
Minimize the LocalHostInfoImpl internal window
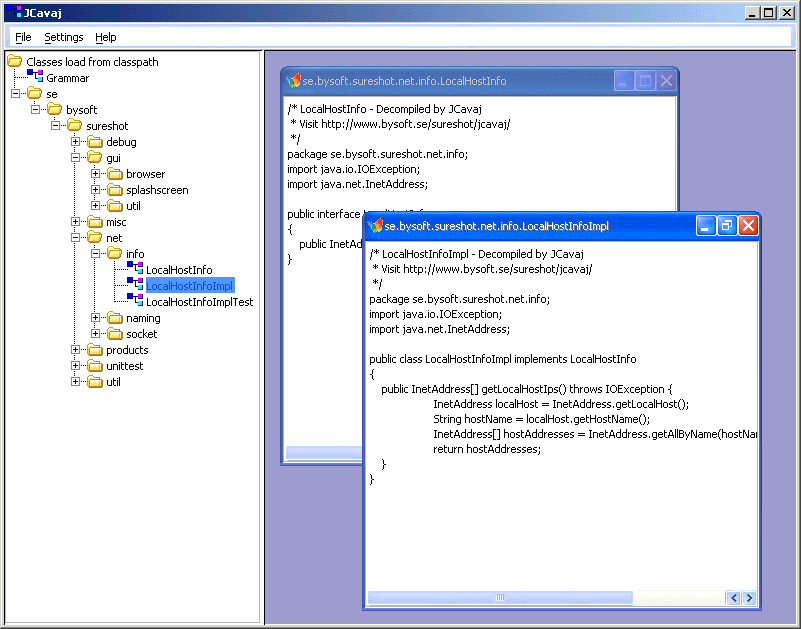pyautogui.click(x=705, y=226)
